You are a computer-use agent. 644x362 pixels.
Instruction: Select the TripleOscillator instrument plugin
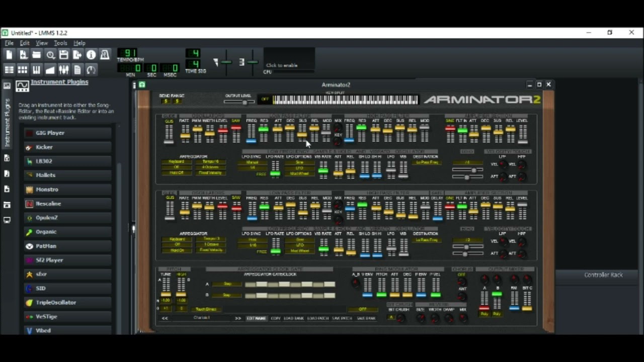pyautogui.click(x=67, y=302)
